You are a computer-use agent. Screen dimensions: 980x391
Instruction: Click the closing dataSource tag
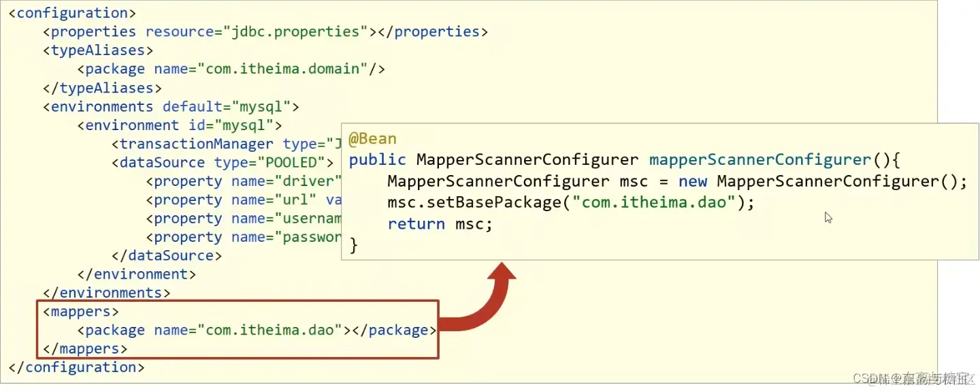[x=167, y=255]
